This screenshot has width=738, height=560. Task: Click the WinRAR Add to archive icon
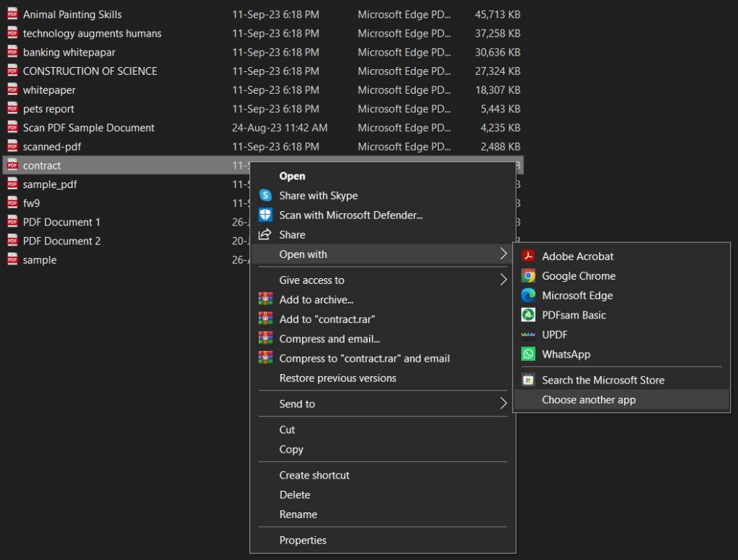[x=266, y=299]
